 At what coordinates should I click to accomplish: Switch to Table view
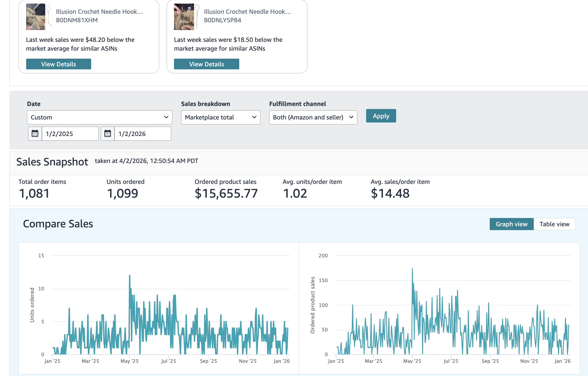tap(554, 224)
